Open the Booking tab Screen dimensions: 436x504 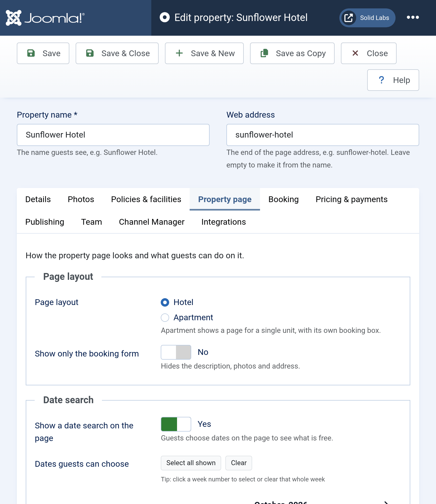(284, 199)
